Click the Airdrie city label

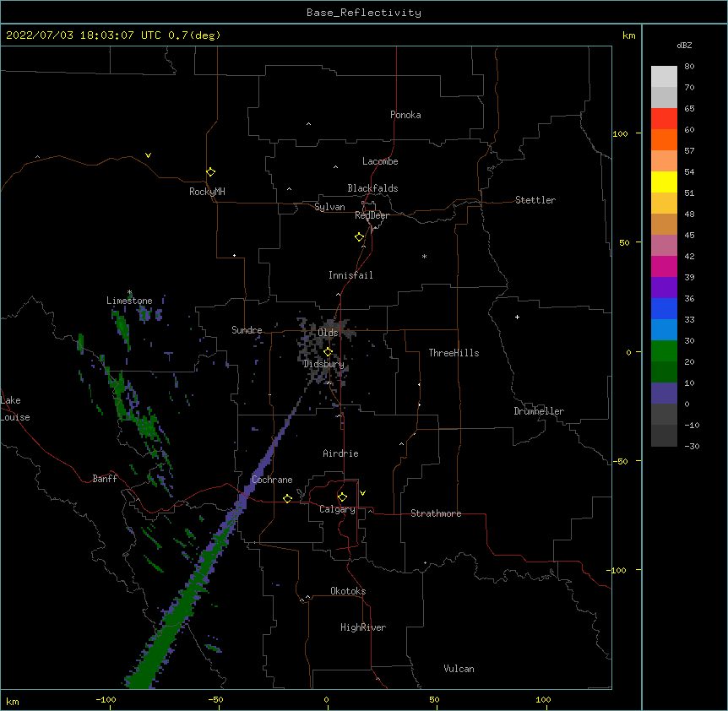click(341, 453)
